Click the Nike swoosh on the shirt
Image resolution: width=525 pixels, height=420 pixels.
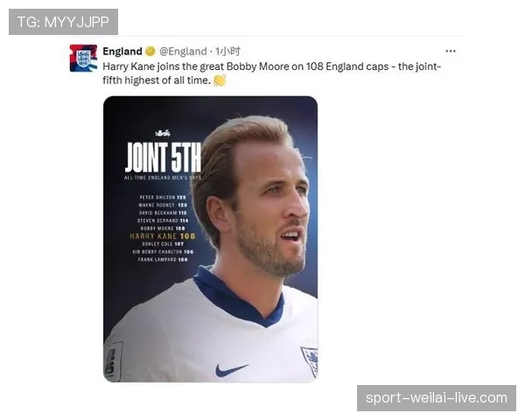click(x=231, y=370)
